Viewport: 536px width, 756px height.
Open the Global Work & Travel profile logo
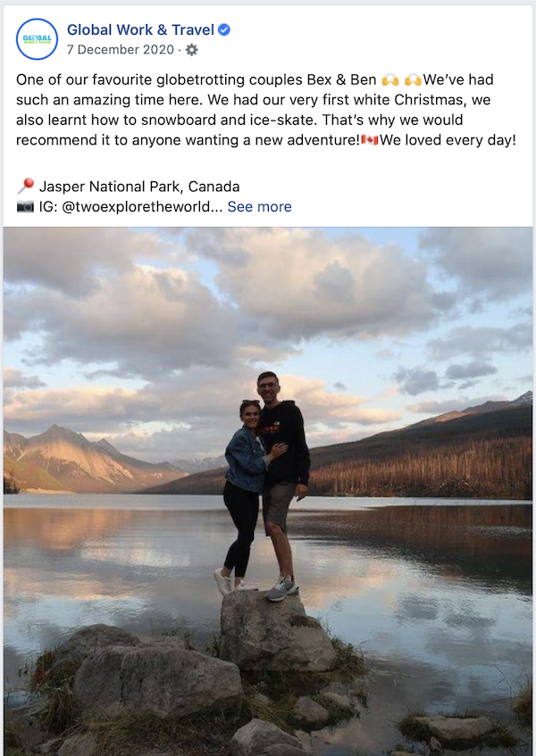[38, 39]
